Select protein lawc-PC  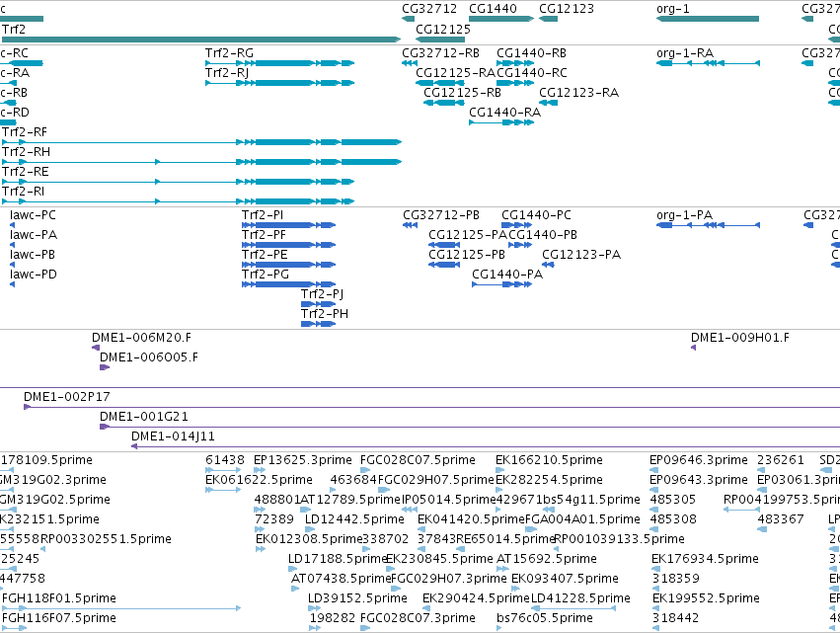coord(12,225)
